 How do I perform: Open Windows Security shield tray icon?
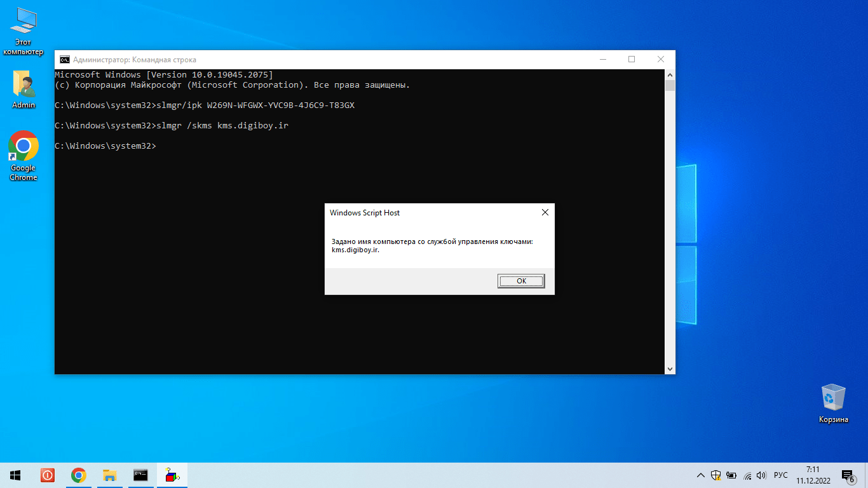click(x=716, y=475)
